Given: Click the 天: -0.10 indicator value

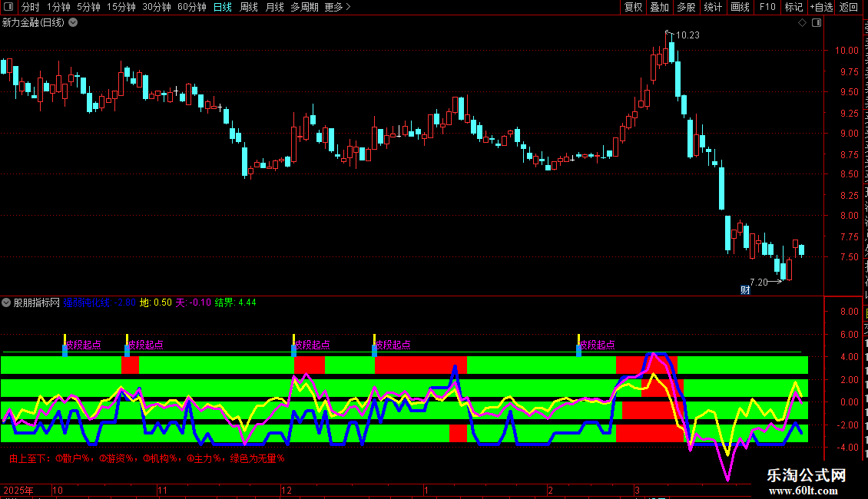Looking at the screenshot, I should coord(194,302).
